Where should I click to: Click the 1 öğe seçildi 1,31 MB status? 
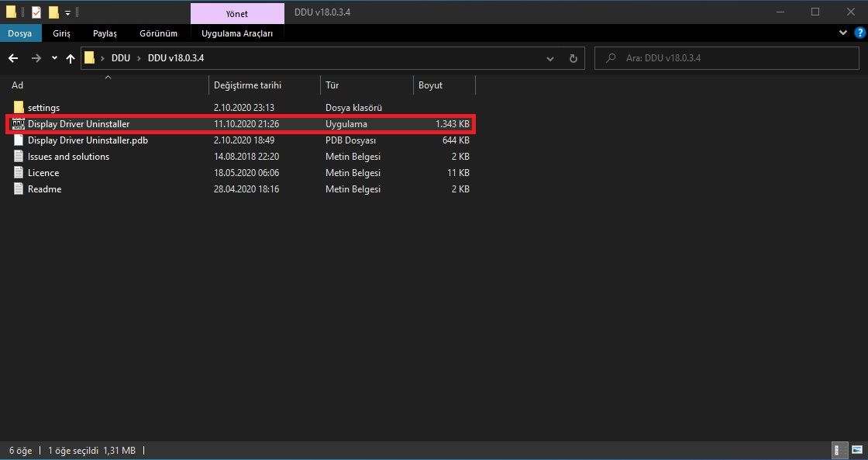click(x=92, y=451)
